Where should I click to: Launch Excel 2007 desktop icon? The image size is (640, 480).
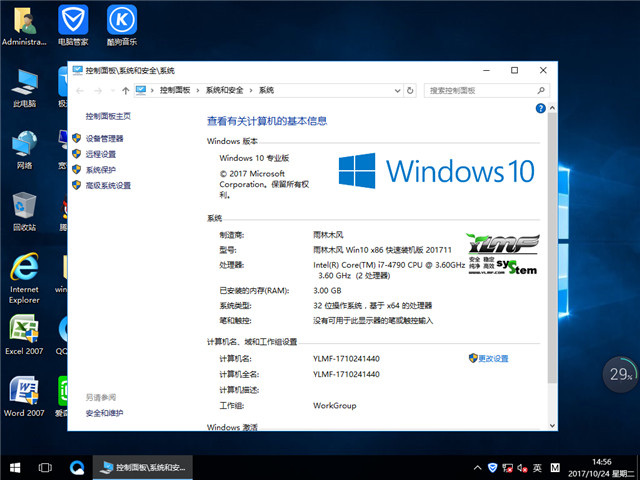[24, 335]
